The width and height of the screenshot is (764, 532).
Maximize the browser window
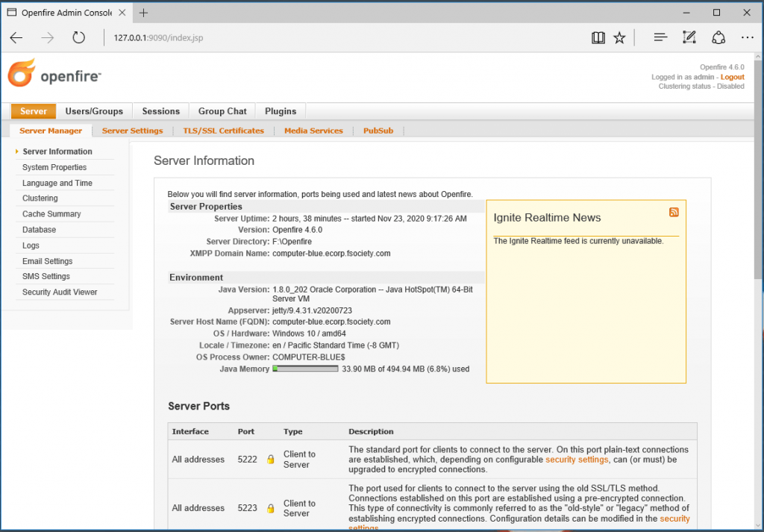click(717, 13)
